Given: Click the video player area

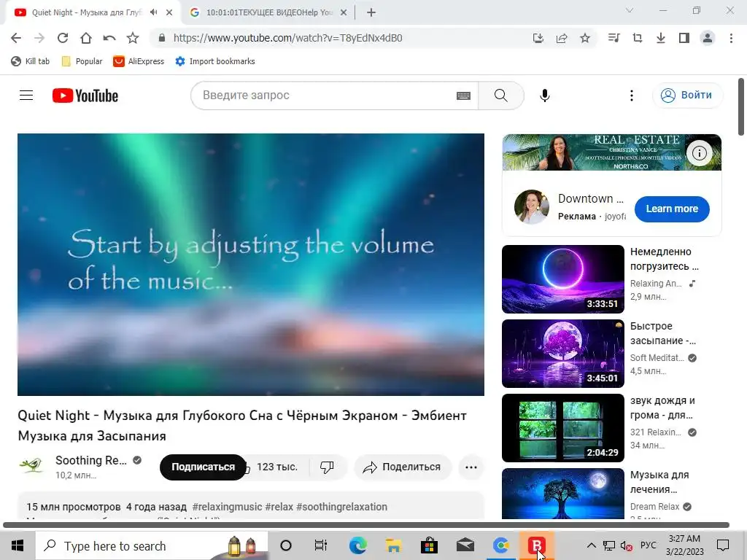Looking at the screenshot, I should pyautogui.click(x=251, y=264).
